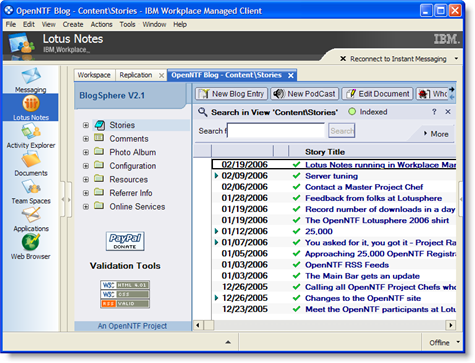
Task: Click the green Indexed status indicator
Action: 352,112
